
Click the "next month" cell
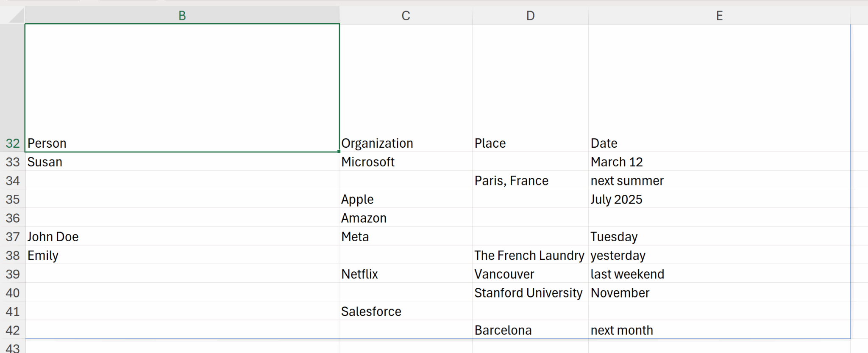(719, 329)
